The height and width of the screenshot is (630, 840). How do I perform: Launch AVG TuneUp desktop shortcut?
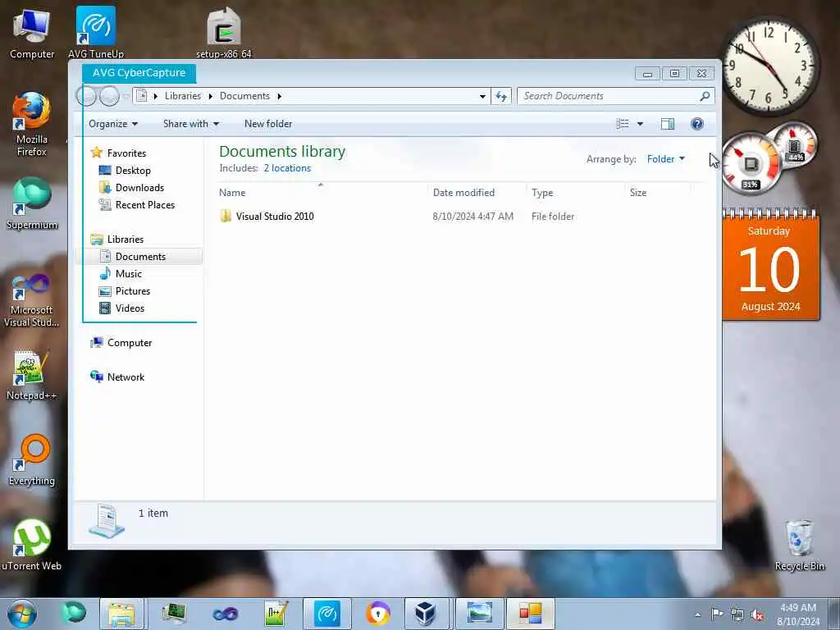coord(96,33)
